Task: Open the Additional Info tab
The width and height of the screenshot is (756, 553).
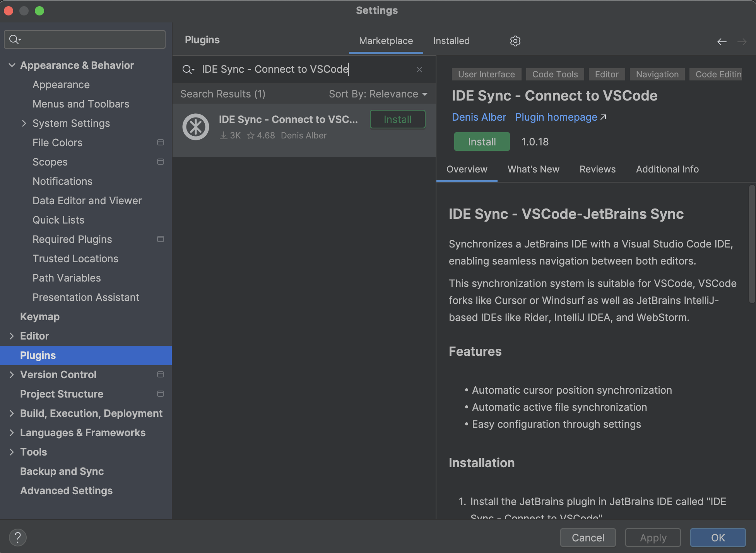Action: [667, 169]
